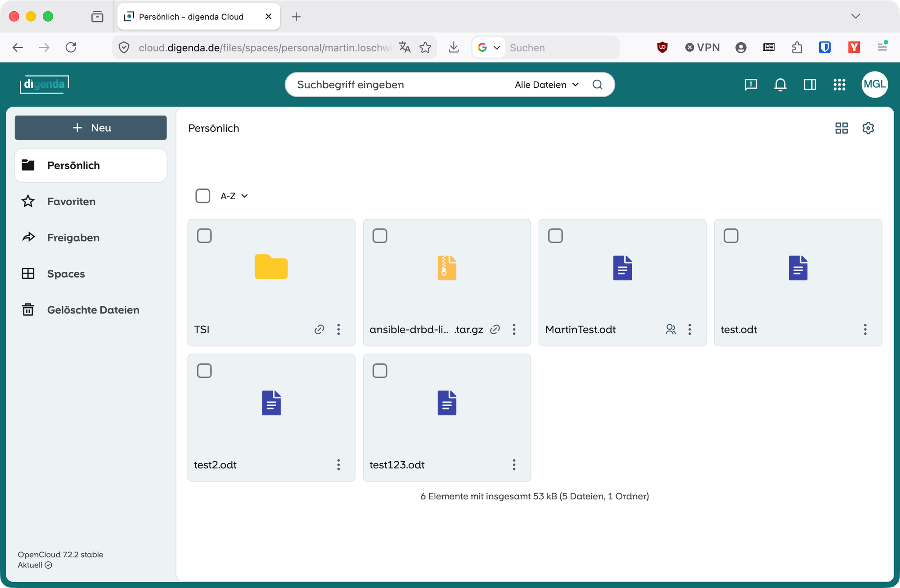900x588 pixels.
Task: Open the MGL user avatar menu
Action: (x=874, y=84)
